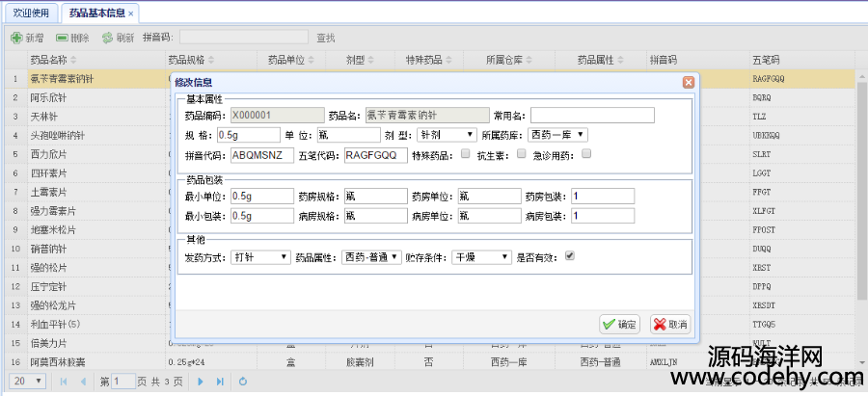Open the 发药方式 dropdown showing 打针
The width and height of the screenshot is (868, 396).
pyautogui.click(x=259, y=257)
